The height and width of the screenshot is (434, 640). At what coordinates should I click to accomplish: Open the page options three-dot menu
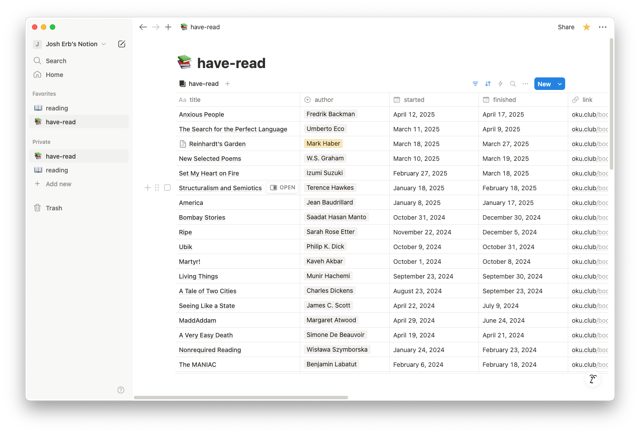click(602, 27)
